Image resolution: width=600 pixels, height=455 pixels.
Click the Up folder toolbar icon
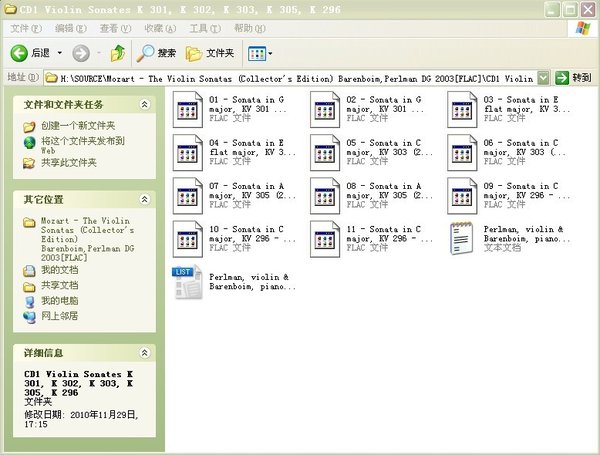118,52
